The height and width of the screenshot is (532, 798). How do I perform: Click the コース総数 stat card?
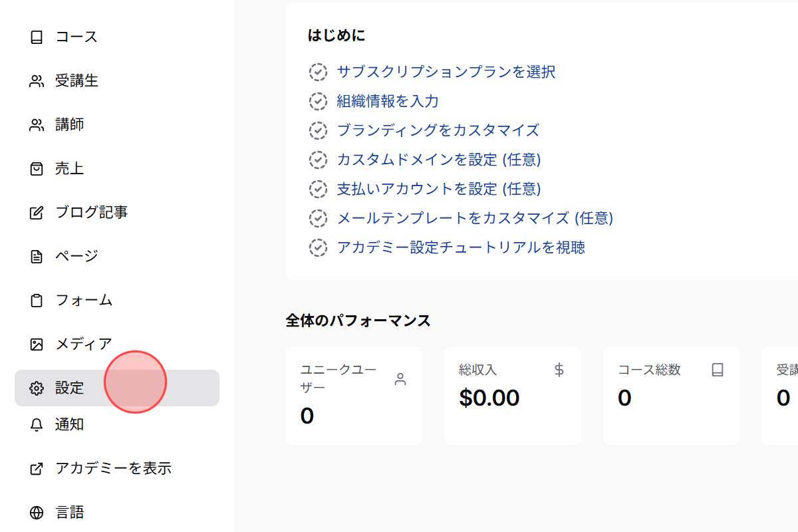coord(670,396)
